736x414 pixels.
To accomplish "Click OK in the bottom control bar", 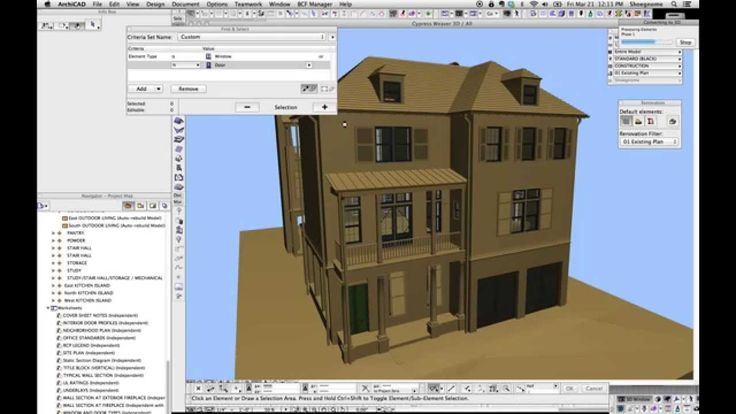I will point(569,388).
